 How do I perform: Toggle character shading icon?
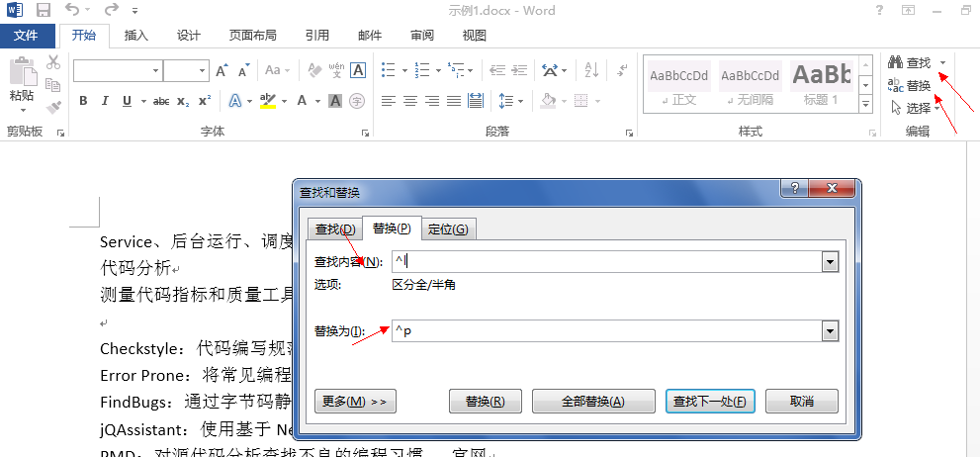pos(335,101)
